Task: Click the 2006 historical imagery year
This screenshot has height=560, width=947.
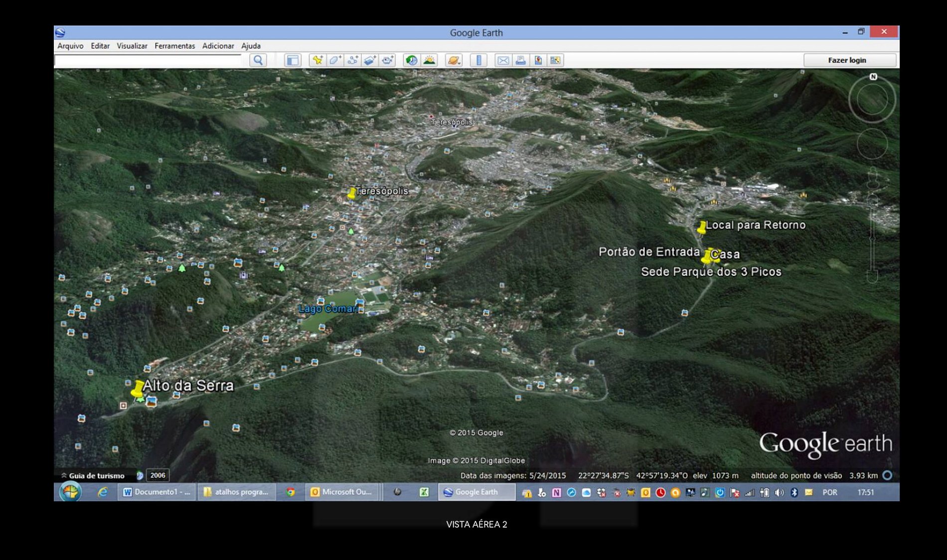Action: pyautogui.click(x=158, y=475)
